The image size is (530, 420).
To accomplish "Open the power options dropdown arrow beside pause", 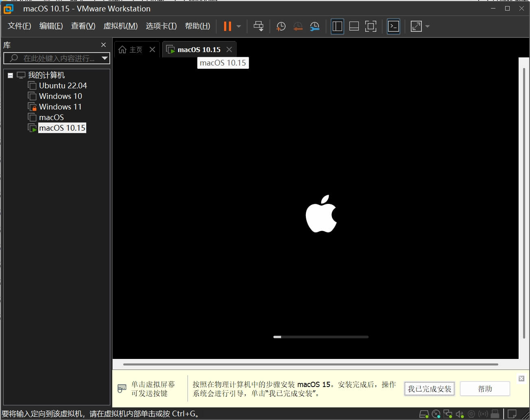I will click(239, 26).
